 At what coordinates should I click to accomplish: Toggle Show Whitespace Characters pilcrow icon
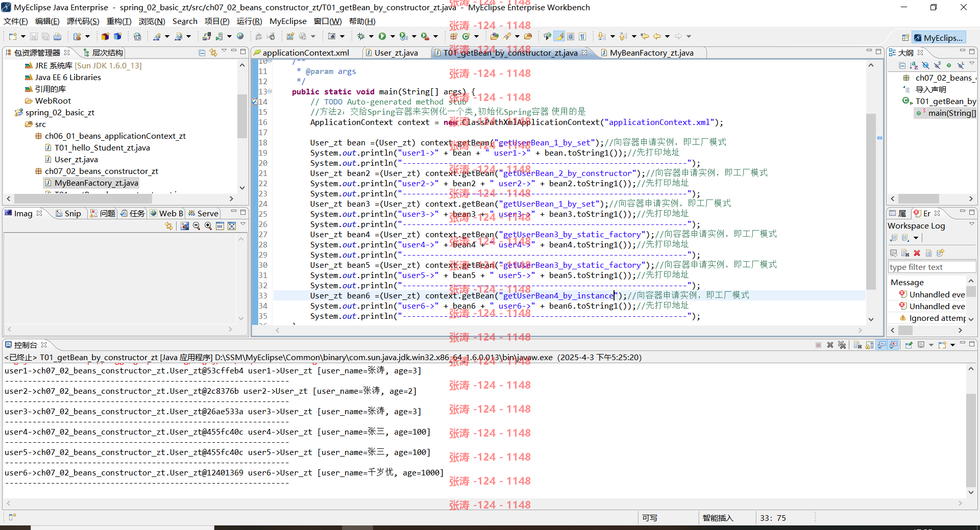[x=582, y=36]
